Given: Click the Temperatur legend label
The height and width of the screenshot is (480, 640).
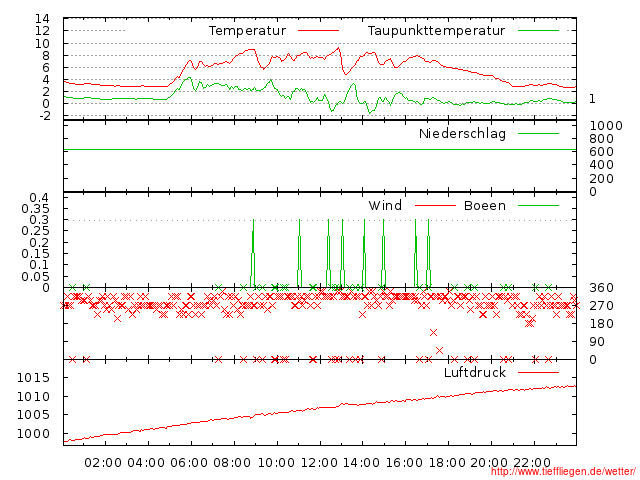Looking at the screenshot, I should tap(247, 31).
